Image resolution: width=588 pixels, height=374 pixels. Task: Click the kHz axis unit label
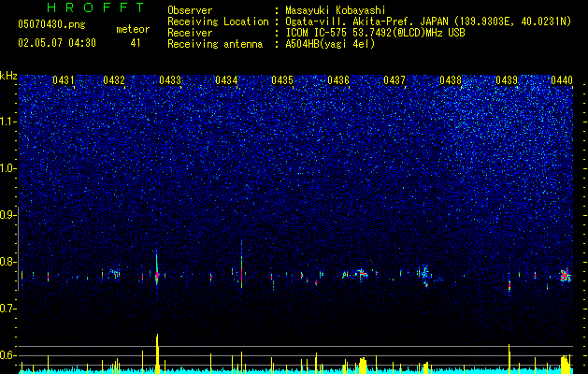click(8, 76)
